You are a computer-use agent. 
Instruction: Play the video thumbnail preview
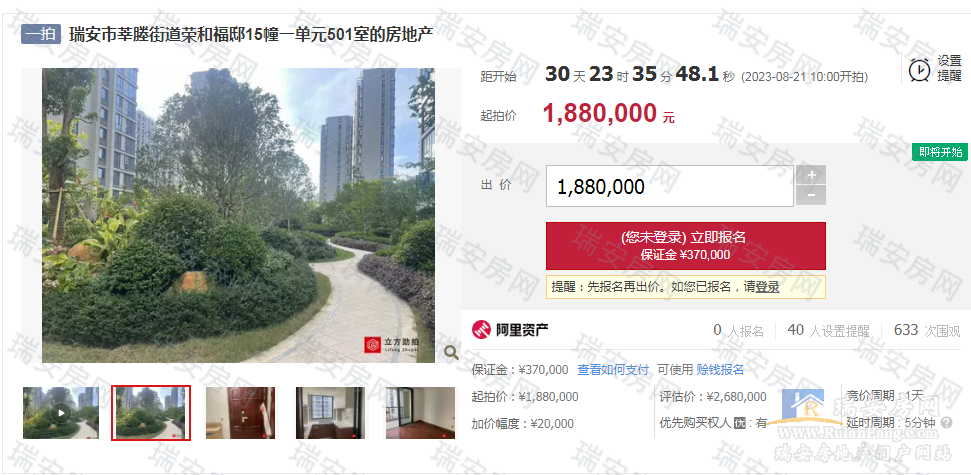coord(61,413)
